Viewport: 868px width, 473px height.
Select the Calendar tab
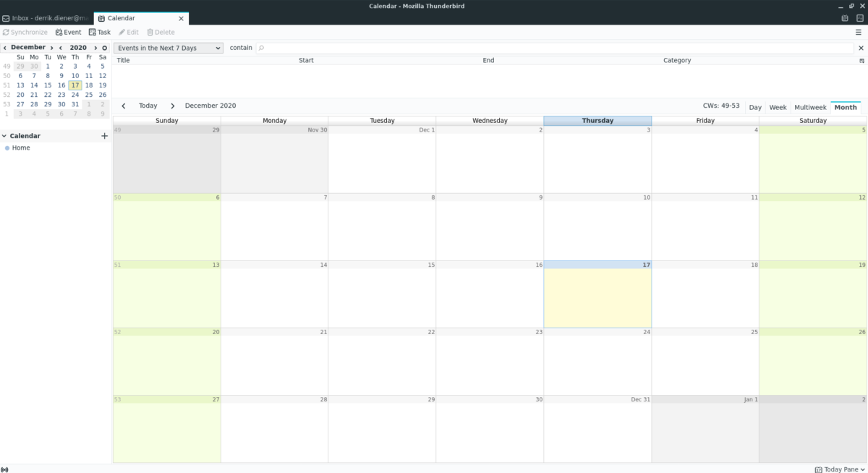pyautogui.click(x=141, y=18)
